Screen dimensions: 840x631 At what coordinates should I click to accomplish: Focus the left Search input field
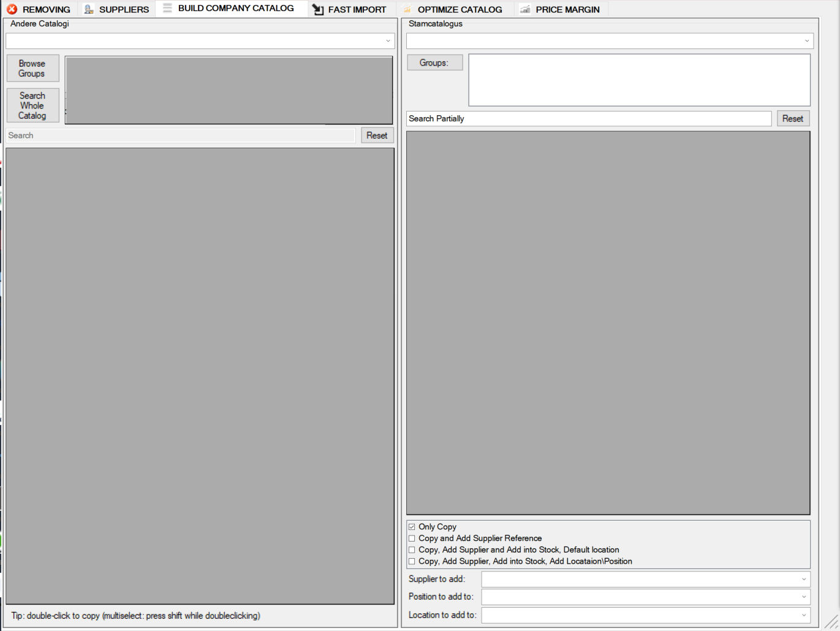[x=181, y=135]
